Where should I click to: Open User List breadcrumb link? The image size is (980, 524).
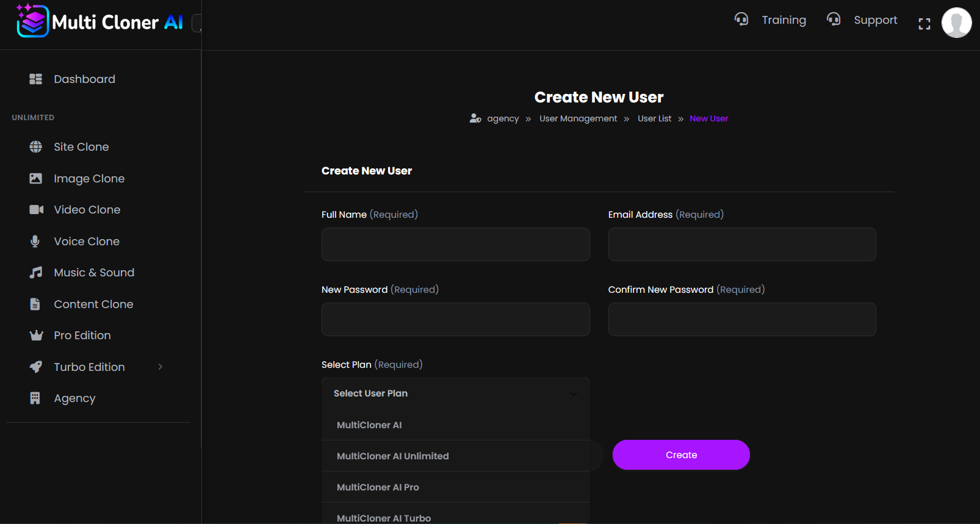(654, 118)
